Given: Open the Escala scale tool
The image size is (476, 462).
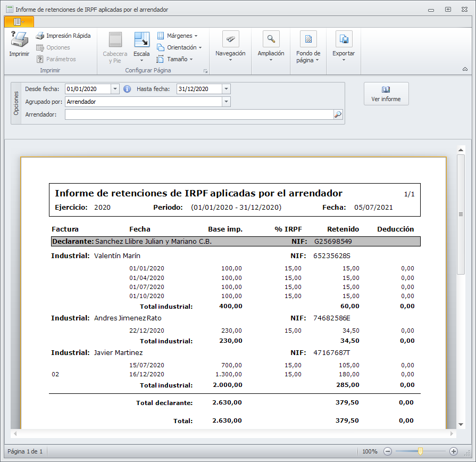Looking at the screenshot, I should pos(141,40).
